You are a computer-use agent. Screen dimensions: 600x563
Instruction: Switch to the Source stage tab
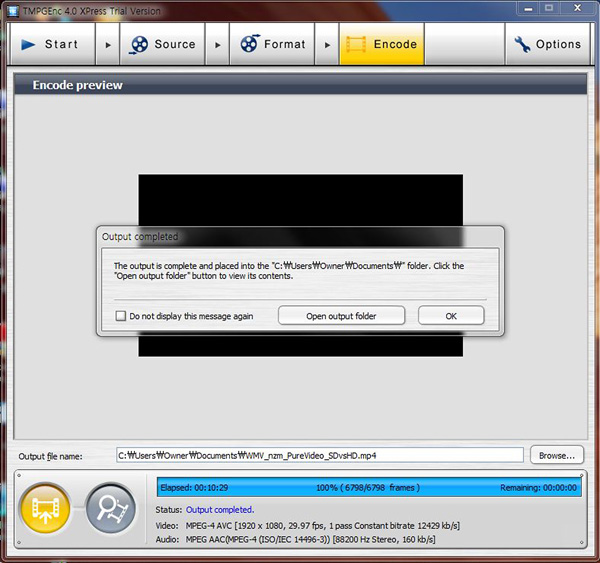[x=162, y=44]
